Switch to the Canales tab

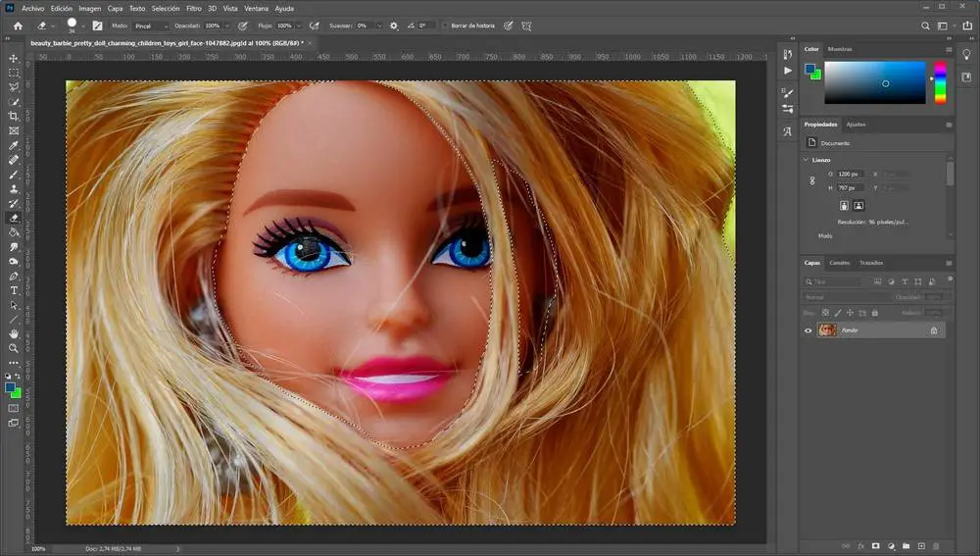pos(840,263)
